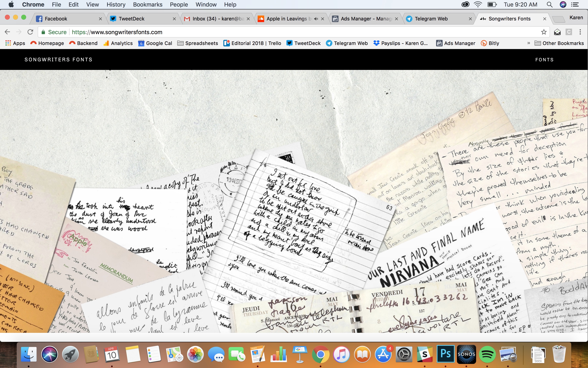Open the Chrome application menu
This screenshot has width=588, height=368.
tap(33, 4)
